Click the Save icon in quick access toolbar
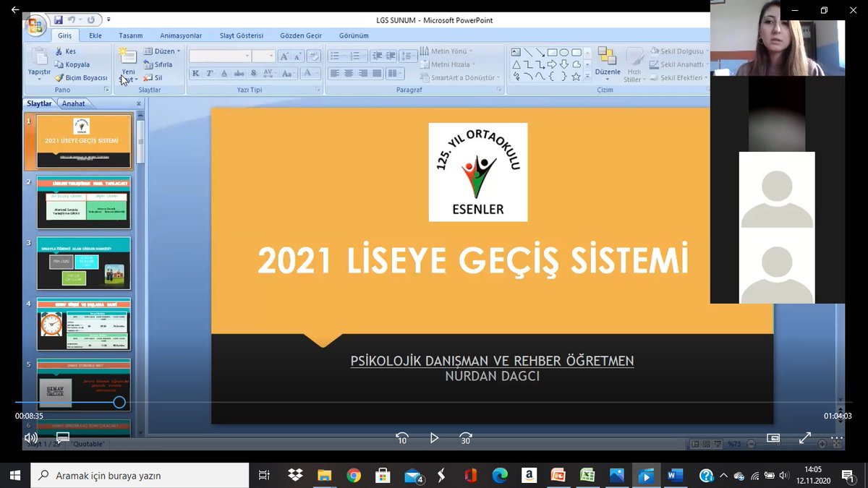 (x=59, y=20)
